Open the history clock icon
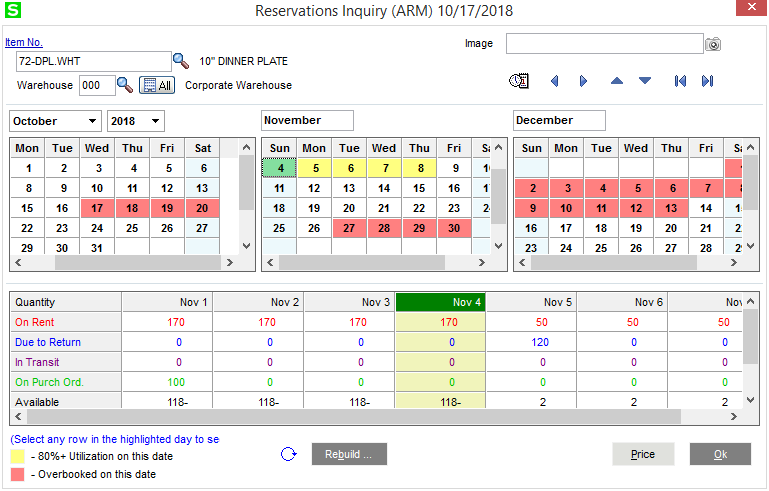 coord(519,81)
